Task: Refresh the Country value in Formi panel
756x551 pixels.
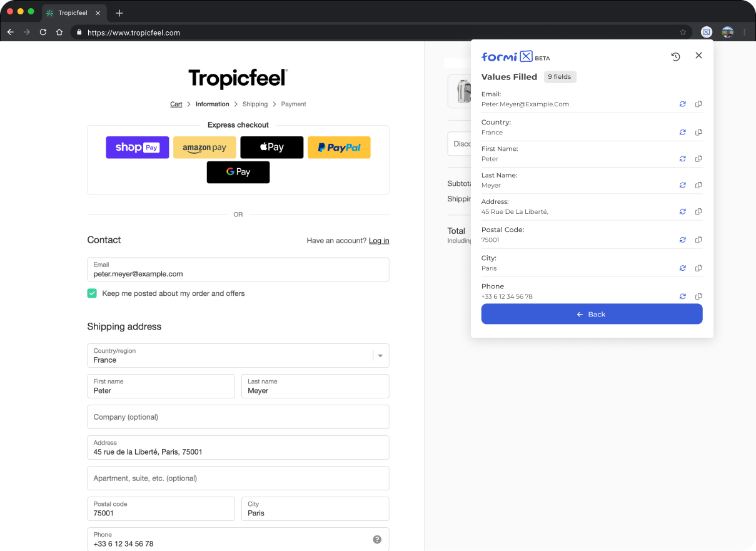Action: click(683, 132)
